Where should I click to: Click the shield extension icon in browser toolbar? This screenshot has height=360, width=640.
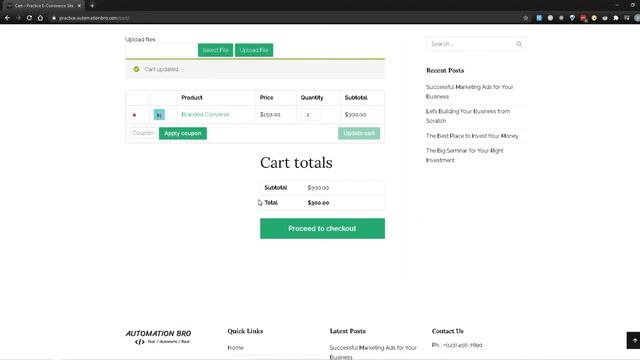pyautogui.click(x=572, y=18)
